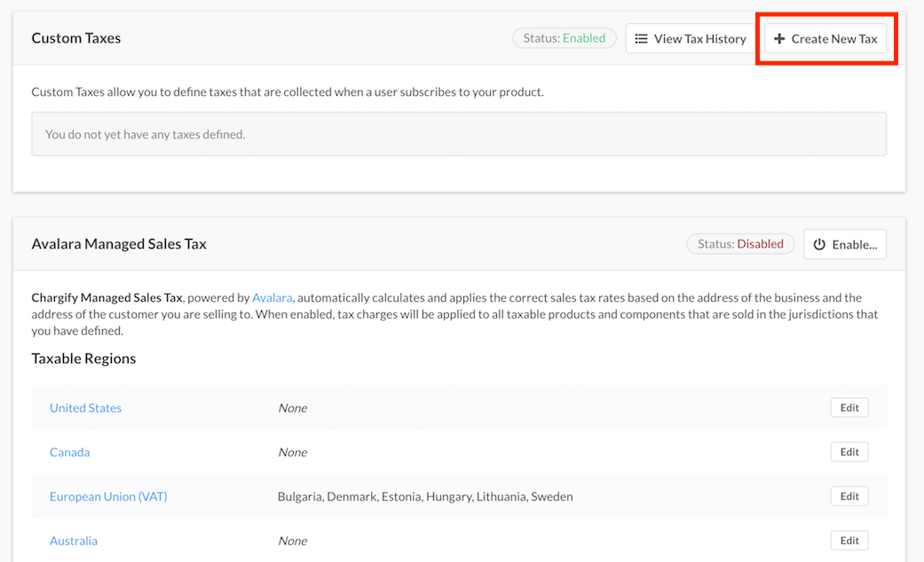Click the Custom Taxes Status: Enabled badge
This screenshot has height=562, width=924.
tap(565, 38)
